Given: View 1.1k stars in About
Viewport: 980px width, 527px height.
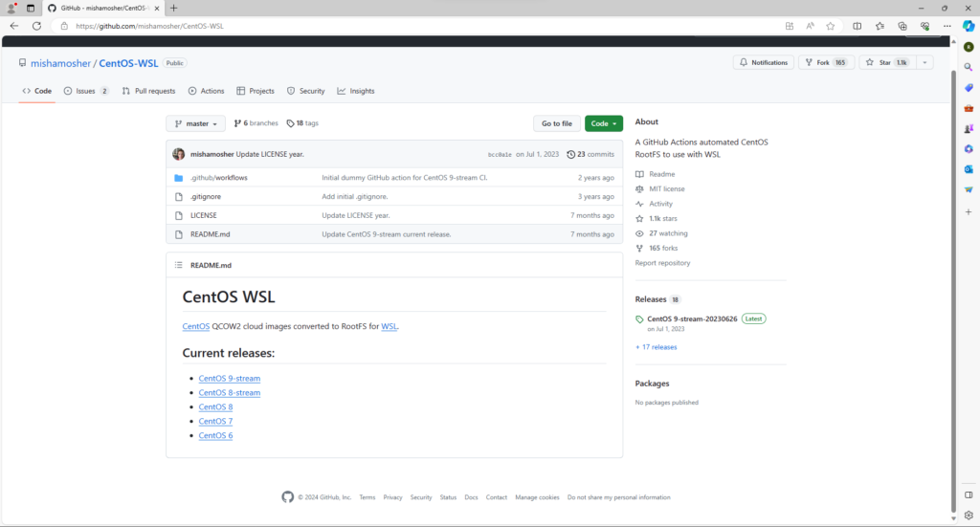Looking at the screenshot, I should [662, 218].
